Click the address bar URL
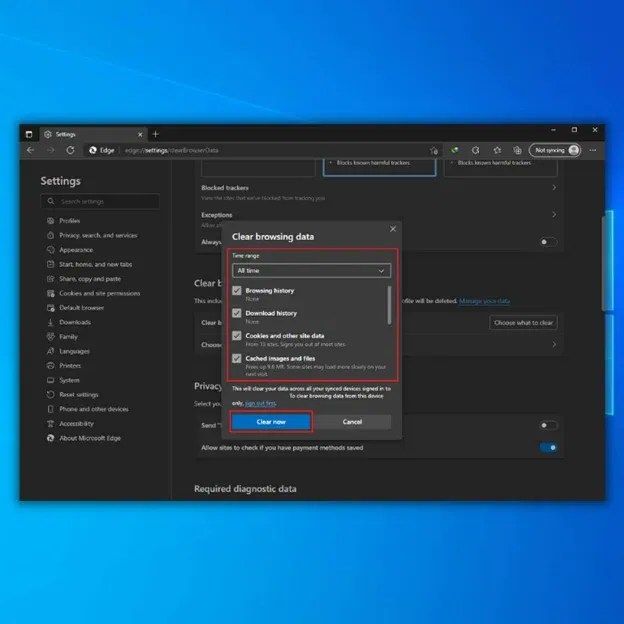Viewport: 624px width, 624px height. click(172, 150)
